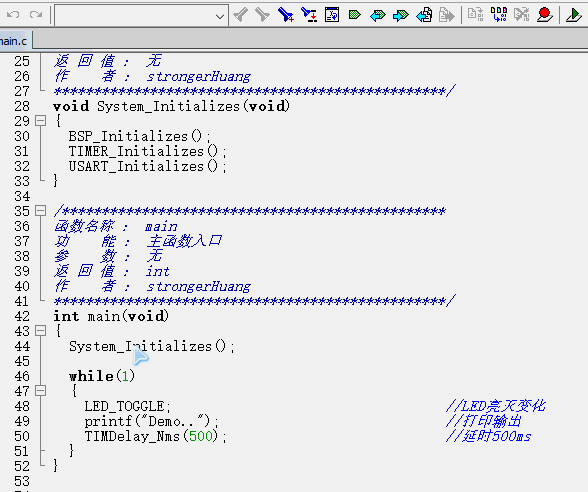Click the 'TIMER_Initializes();' call
Image resolution: width=588 pixels, height=492 pixels.
click(147, 151)
